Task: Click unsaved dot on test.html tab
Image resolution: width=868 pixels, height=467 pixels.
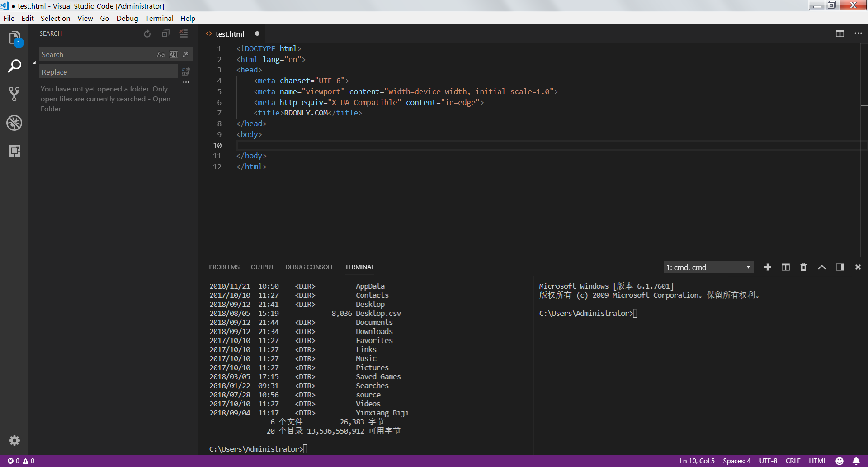Action: [x=257, y=34]
